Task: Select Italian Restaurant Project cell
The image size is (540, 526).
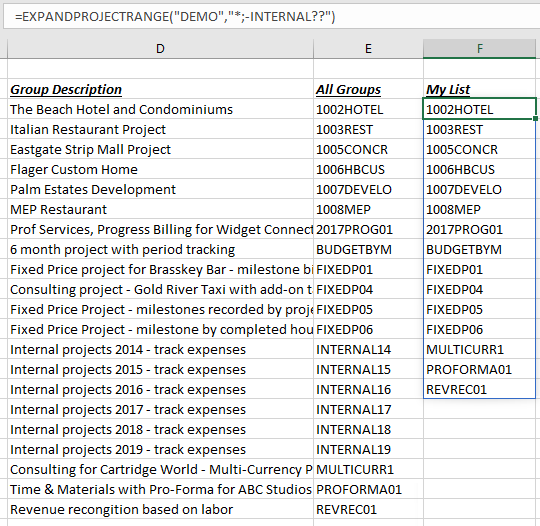Action: pyautogui.click(x=160, y=129)
